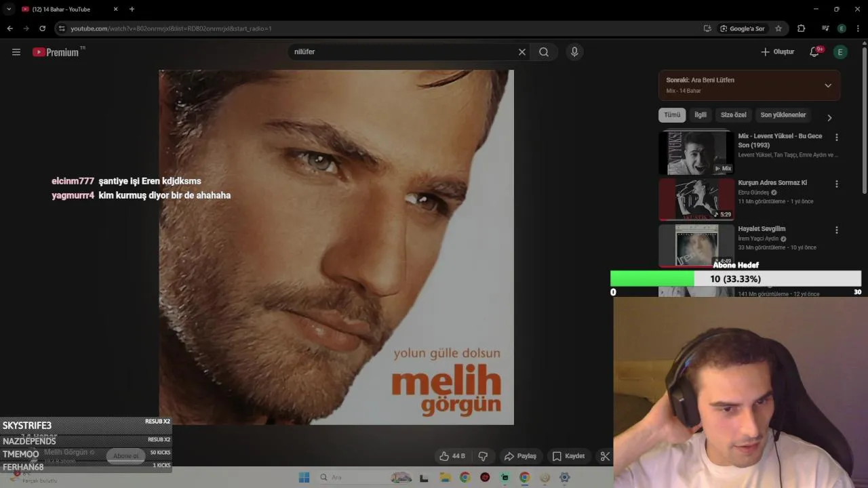Open the notifications bell

[815, 52]
